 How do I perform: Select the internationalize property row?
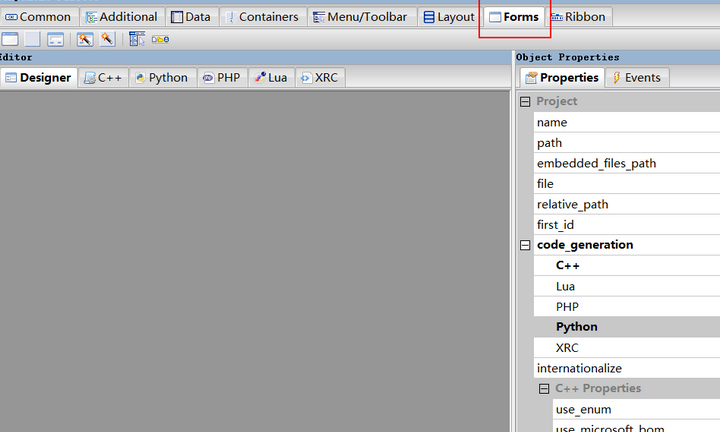click(627, 368)
